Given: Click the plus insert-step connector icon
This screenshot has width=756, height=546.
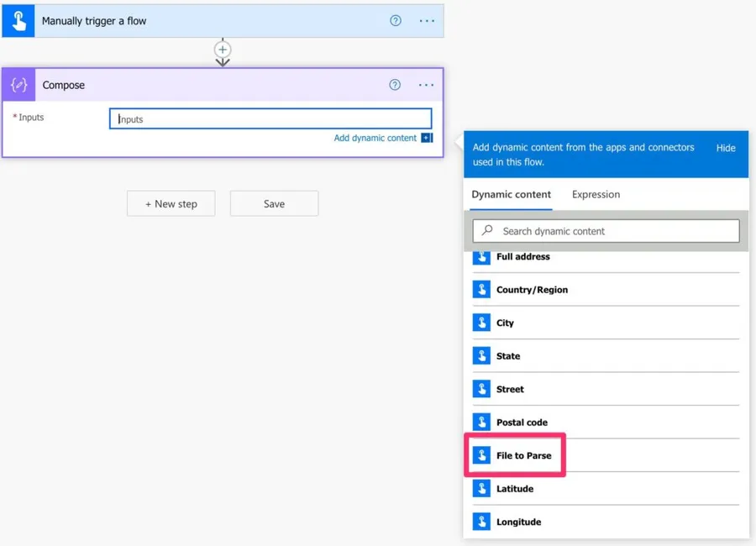Looking at the screenshot, I should click(x=223, y=50).
